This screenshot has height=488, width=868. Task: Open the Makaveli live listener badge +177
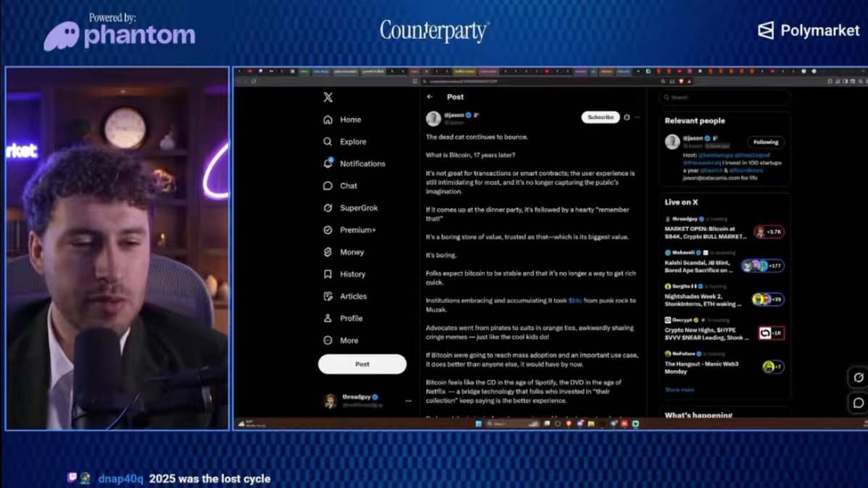[x=762, y=266]
